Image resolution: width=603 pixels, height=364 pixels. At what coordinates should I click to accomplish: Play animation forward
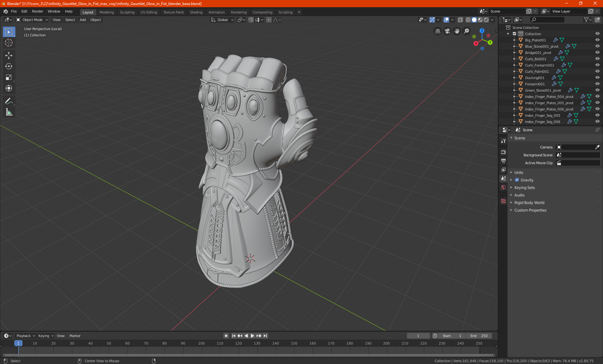tap(253, 336)
